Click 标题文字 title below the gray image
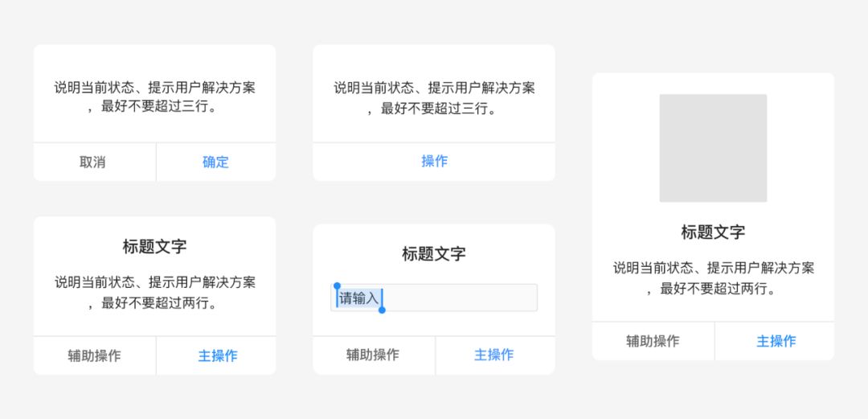The image size is (868, 419). 713,232
